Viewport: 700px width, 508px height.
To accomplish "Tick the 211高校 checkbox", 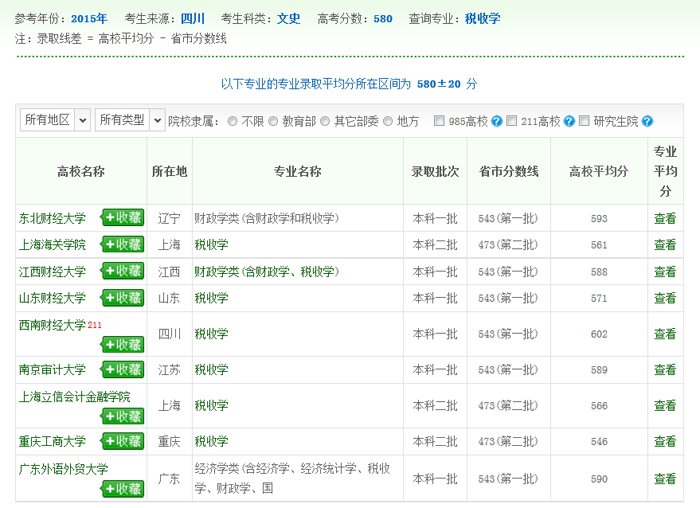I will [x=511, y=121].
